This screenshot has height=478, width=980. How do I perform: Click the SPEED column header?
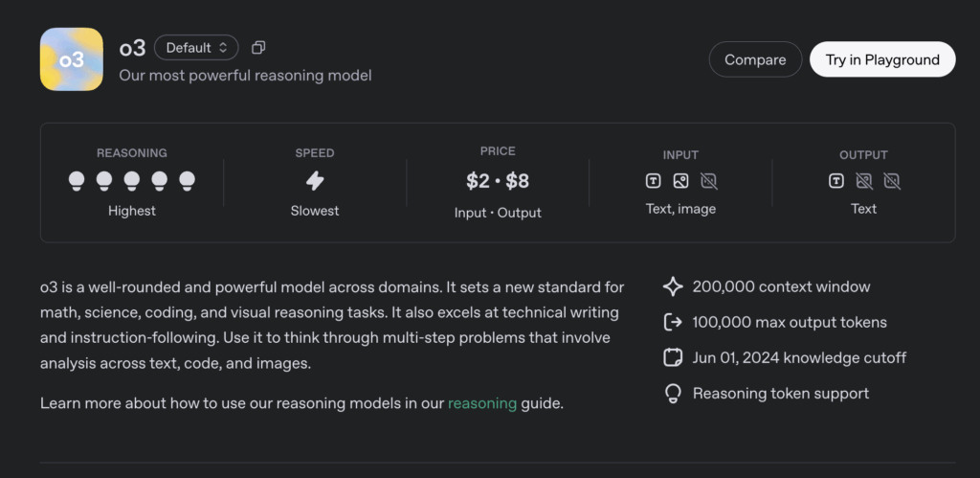[315, 152]
